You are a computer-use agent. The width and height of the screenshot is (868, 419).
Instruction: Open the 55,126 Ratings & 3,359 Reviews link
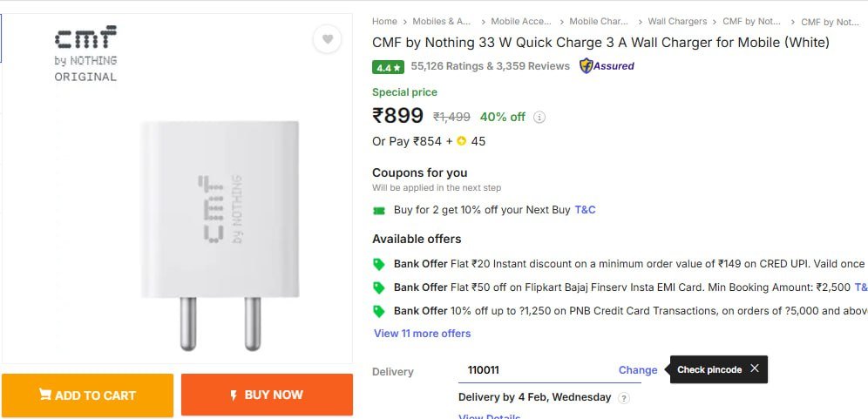[490, 66]
